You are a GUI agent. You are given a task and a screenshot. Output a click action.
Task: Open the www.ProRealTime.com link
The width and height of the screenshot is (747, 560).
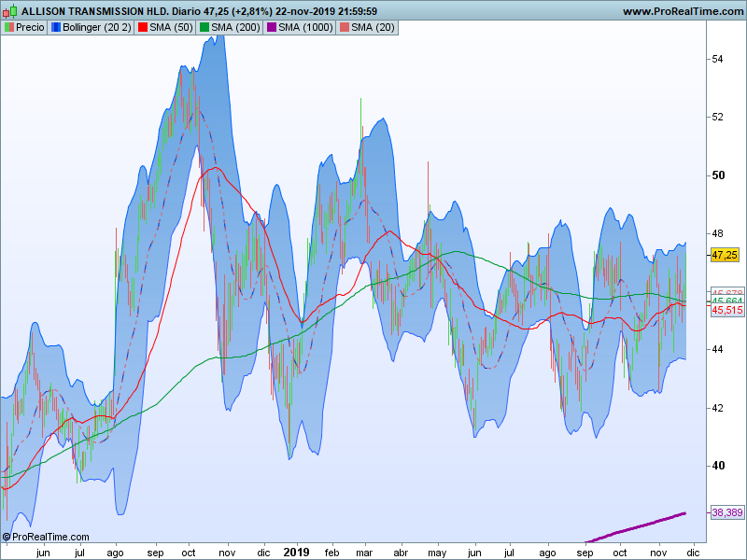[684, 11]
